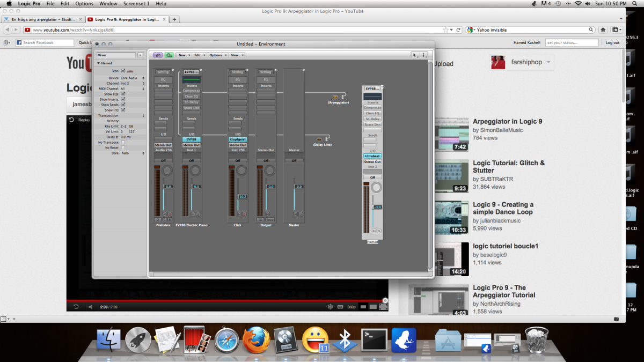Click the Arpeggiator object icon
The image size is (644, 362).
335,97
